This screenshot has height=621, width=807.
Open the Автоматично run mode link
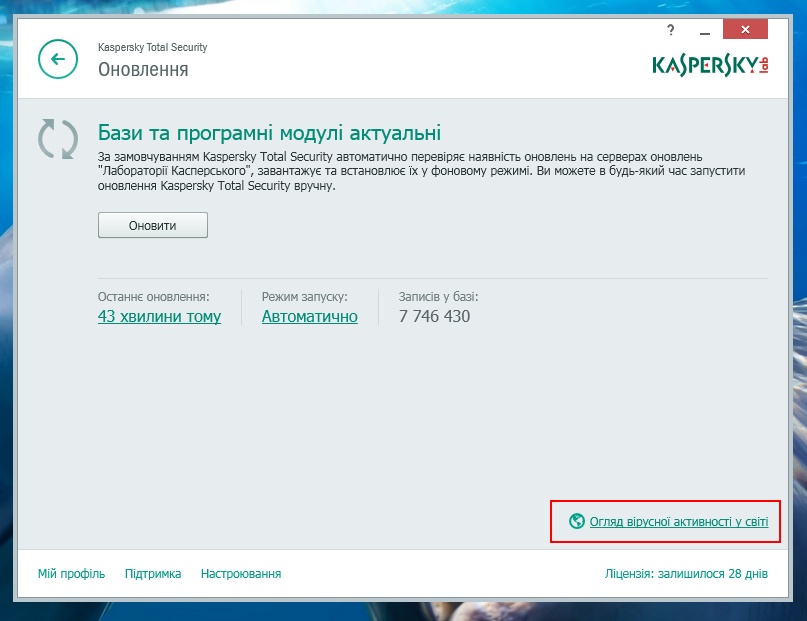[310, 316]
